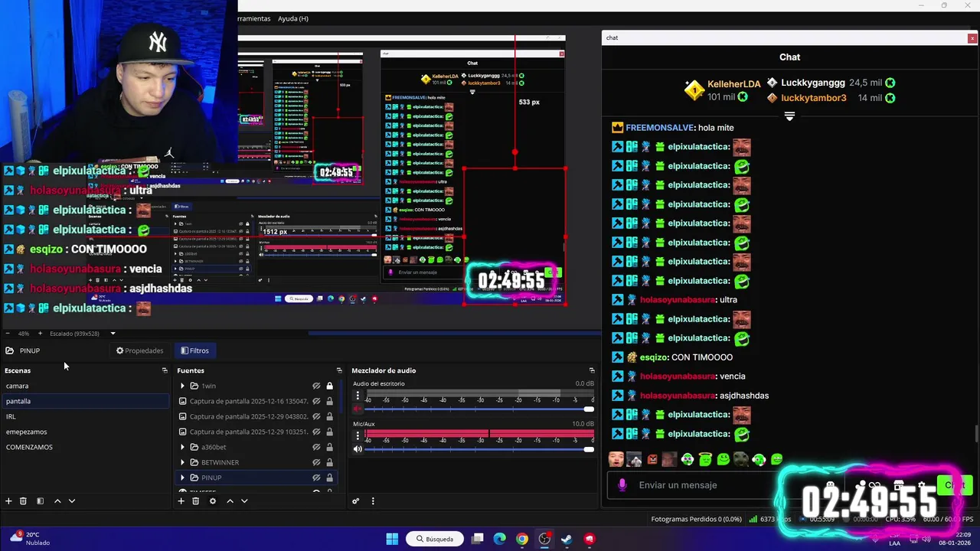Open scene filters from Escenas toolbar
Image resolution: width=980 pixels, height=551 pixels.
click(x=40, y=501)
